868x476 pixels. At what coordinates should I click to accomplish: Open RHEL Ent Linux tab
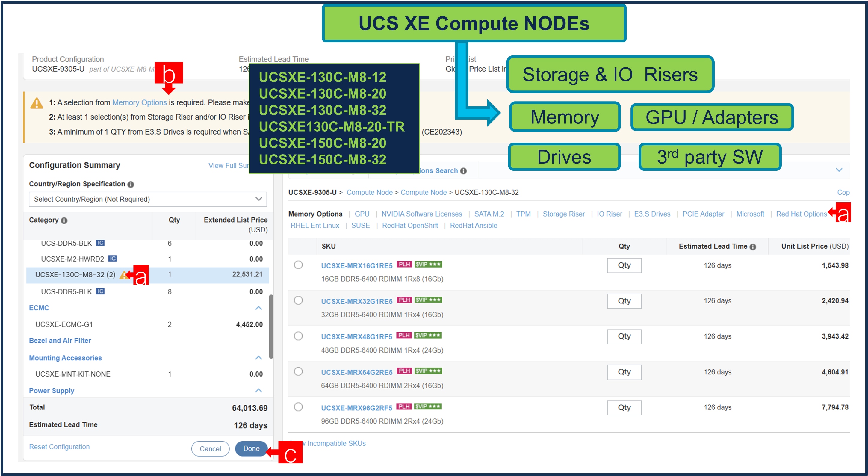pyautogui.click(x=315, y=226)
